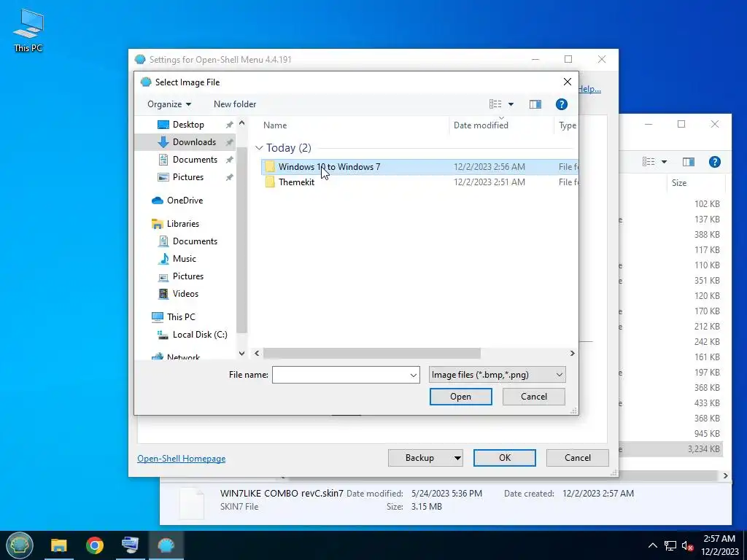Open the Organize menu

click(169, 104)
